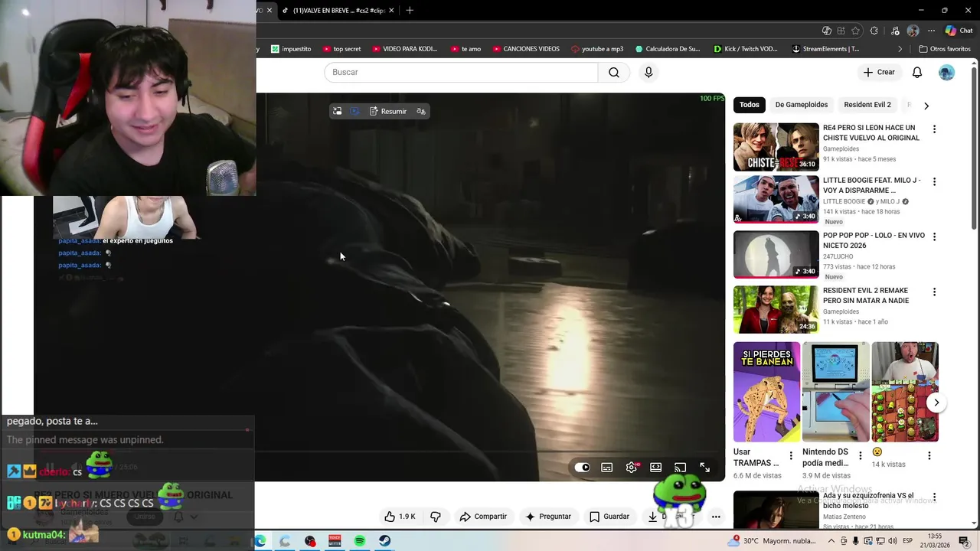Show next shorts with the right arrow
The image size is (980, 551).
[x=936, y=403]
